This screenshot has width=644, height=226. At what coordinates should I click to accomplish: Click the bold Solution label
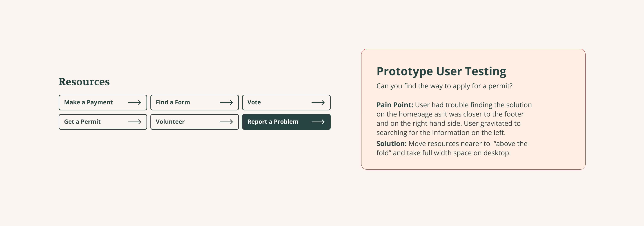pyautogui.click(x=392, y=144)
